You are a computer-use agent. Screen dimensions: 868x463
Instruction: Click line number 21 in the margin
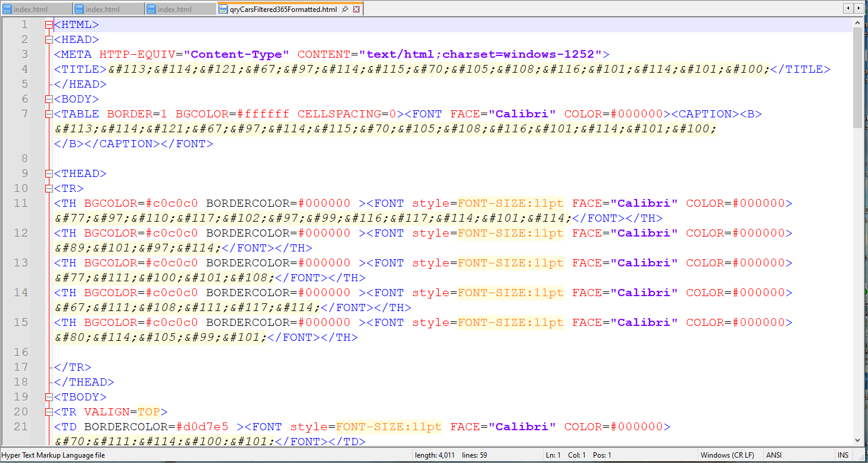21,427
